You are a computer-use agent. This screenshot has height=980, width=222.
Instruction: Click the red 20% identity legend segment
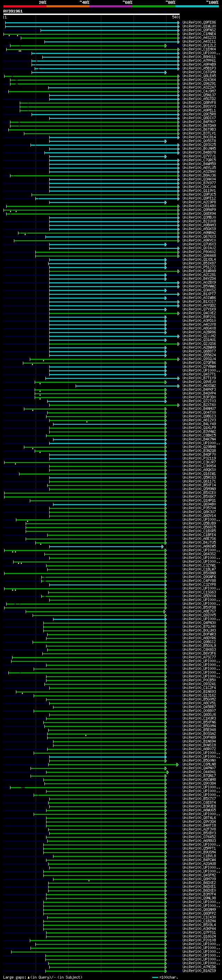coord(25,6)
